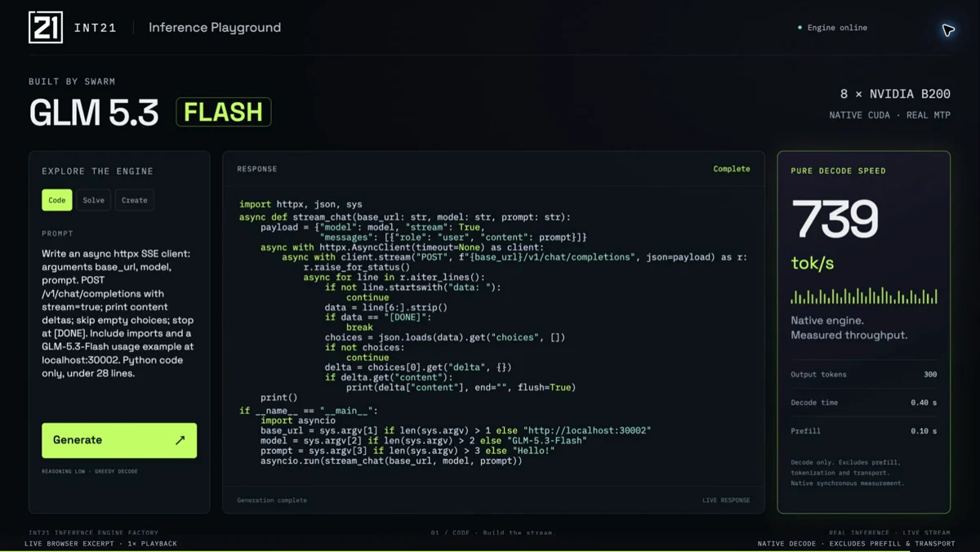Click the 'choices = json.loads(data)' line
This screenshot has width=980, height=552.
click(445, 337)
